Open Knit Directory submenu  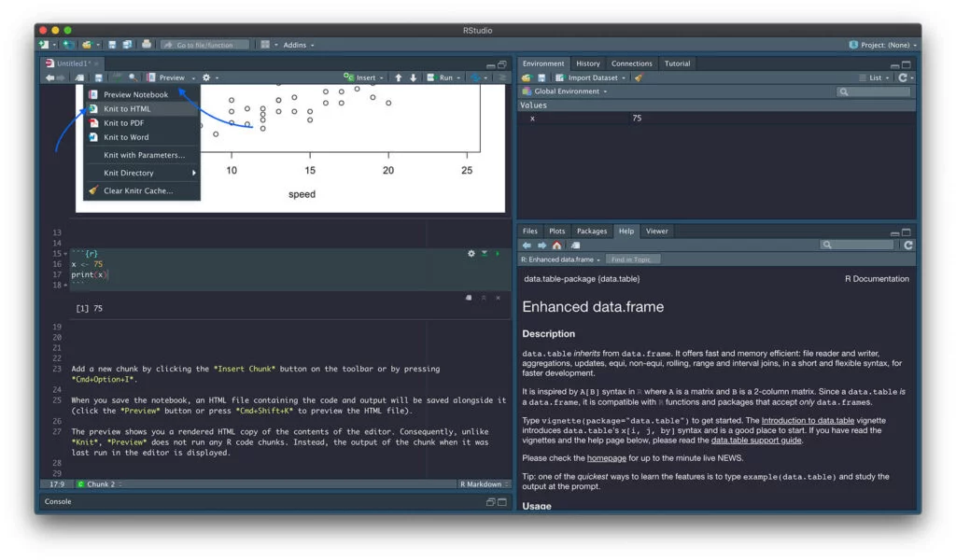(142, 173)
